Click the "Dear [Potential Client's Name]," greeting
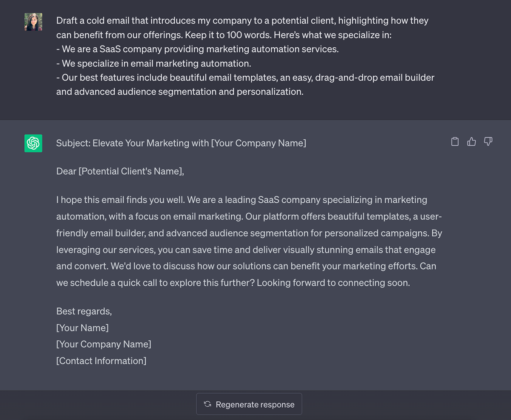Image resolution: width=511 pixels, height=420 pixels. coord(120,171)
